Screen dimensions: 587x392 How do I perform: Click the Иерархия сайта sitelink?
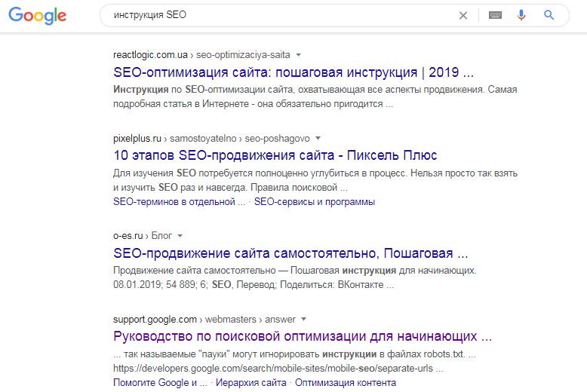pyautogui.click(x=251, y=382)
